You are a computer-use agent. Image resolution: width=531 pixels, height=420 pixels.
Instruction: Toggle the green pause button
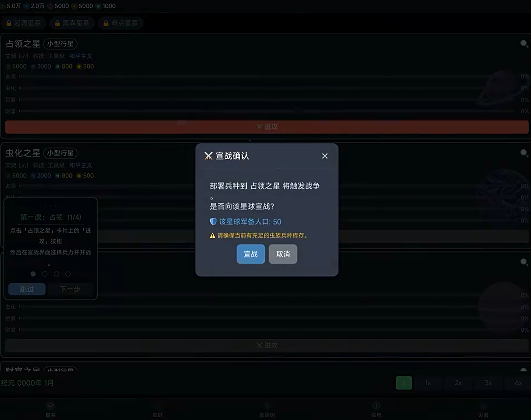(x=404, y=383)
